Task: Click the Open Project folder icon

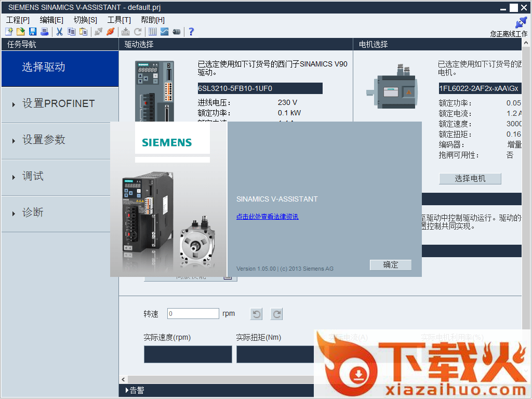Action: (21, 32)
